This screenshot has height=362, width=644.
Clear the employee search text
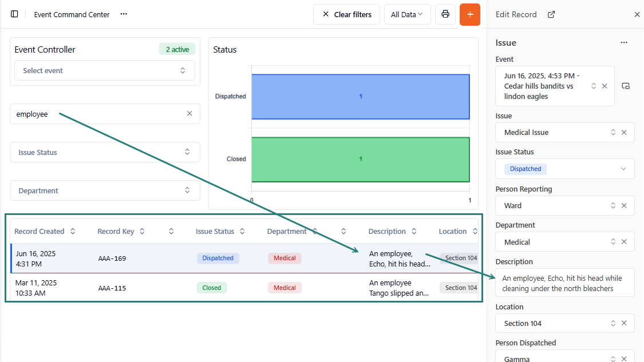click(x=189, y=114)
